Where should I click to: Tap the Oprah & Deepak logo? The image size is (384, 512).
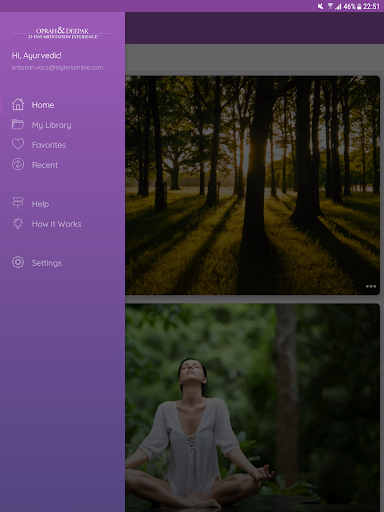click(62, 33)
